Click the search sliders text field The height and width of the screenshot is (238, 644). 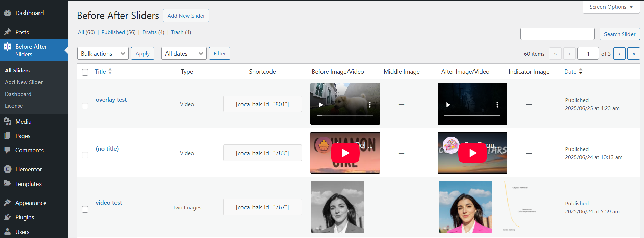click(558, 34)
